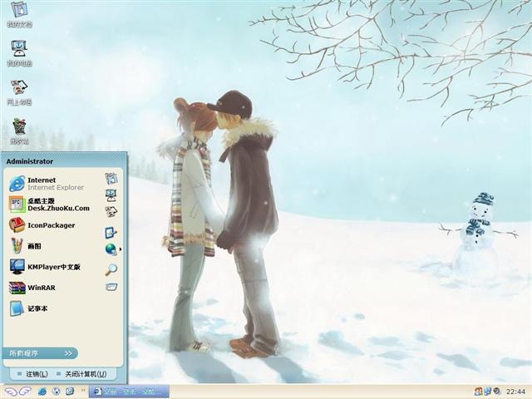Open Desk.ZhuoKu.Com start menu entry
This screenshot has height=399, width=532.
50,204
